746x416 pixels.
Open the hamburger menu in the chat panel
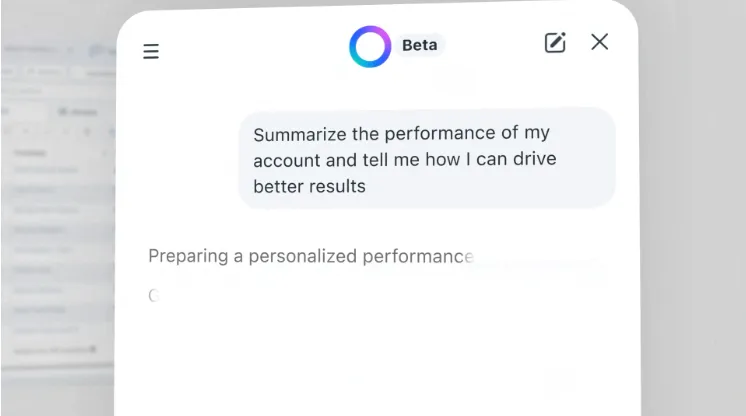(x=151, y=51)
